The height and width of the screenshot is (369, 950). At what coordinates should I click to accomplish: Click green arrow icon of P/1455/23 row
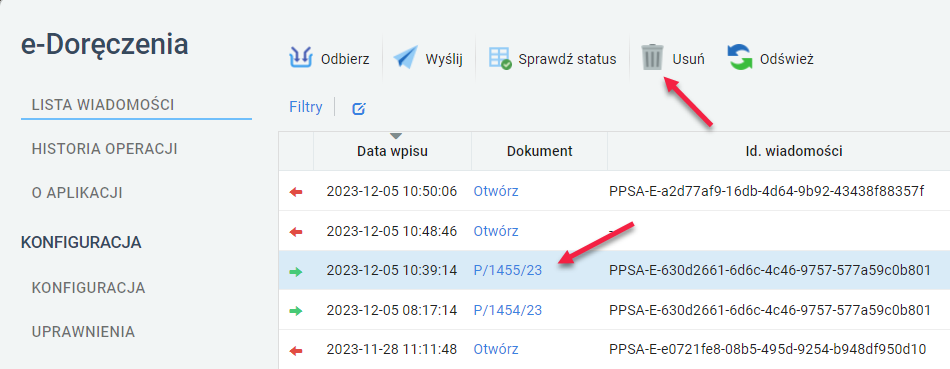coord(296,271)
